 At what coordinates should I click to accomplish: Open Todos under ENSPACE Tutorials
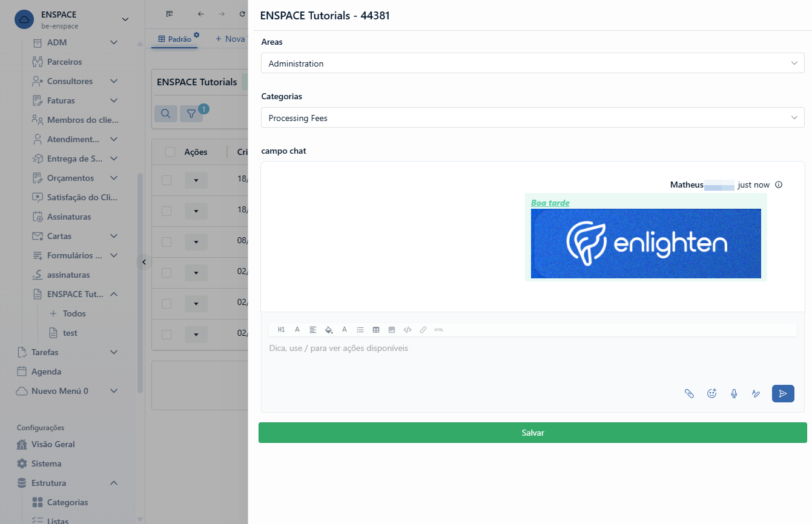[74, 313]
